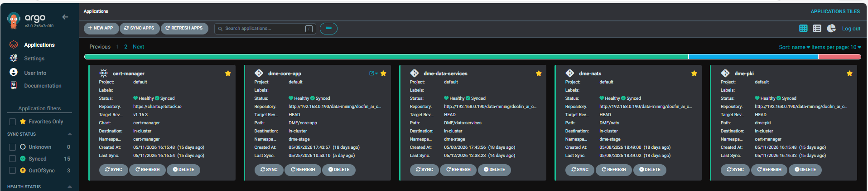Open Applications in the sidebar
Image resolution: width=868 pixels, height=191 pixels.
click(x=39, y=45)
